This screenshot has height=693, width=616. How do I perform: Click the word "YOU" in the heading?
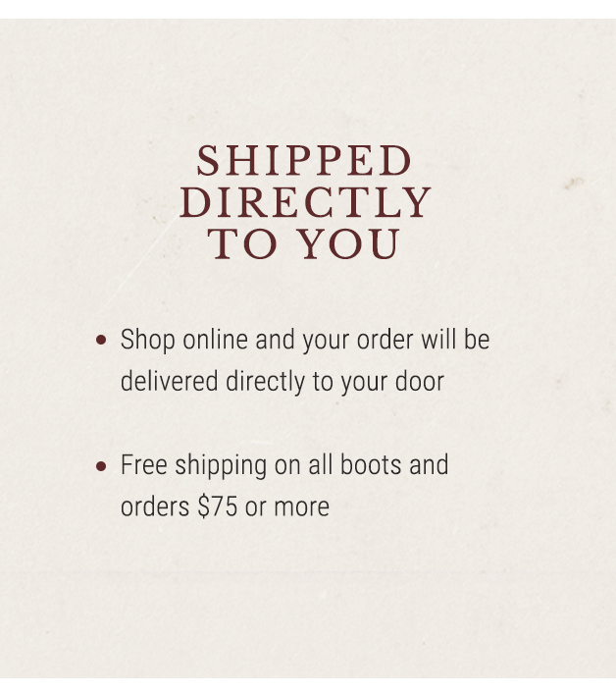pos(350,243)
